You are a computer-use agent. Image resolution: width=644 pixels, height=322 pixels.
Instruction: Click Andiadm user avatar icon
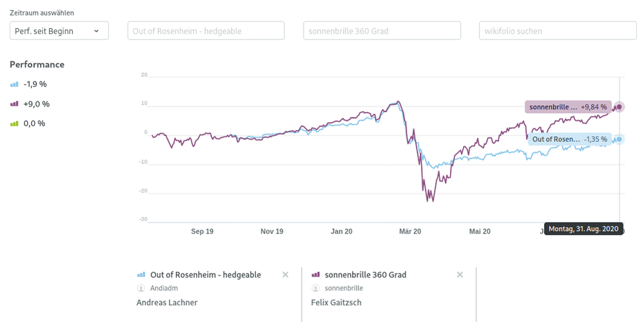tap(142, 288)
